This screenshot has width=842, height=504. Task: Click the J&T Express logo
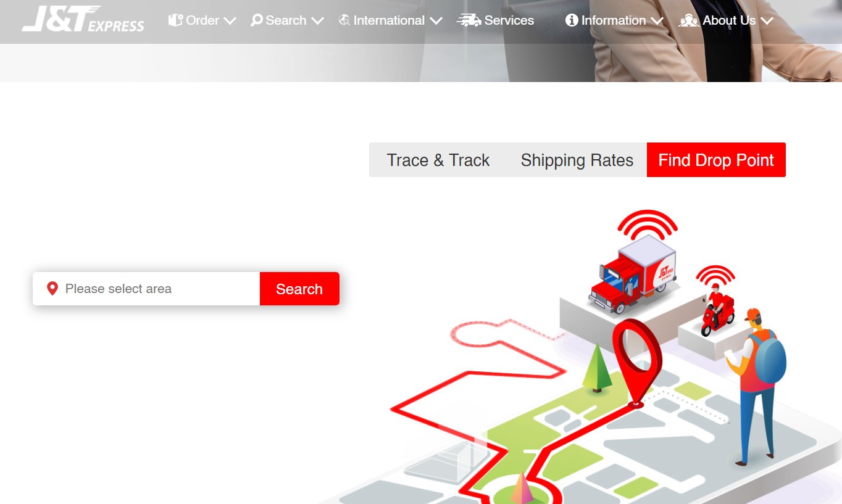point(83,19)
